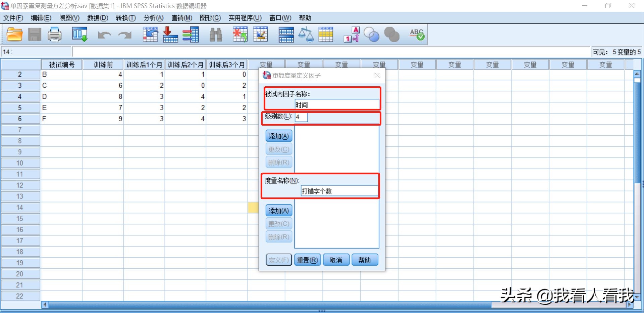644x313 pixels.
Task: Click 添加(A) button beside factor list
Action: (x=279, y=136)
